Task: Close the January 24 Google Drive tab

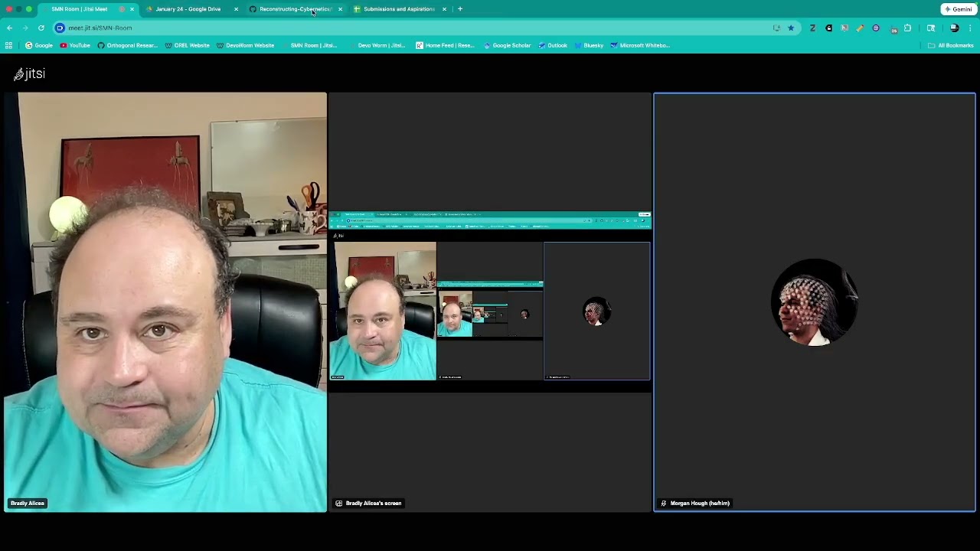Action: (x=236, y=9)
